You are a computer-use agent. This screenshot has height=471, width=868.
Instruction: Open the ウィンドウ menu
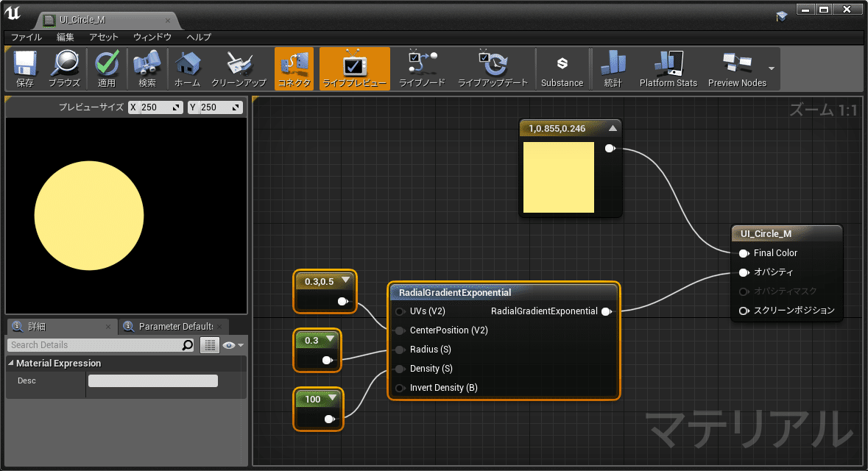coord(152,37)
